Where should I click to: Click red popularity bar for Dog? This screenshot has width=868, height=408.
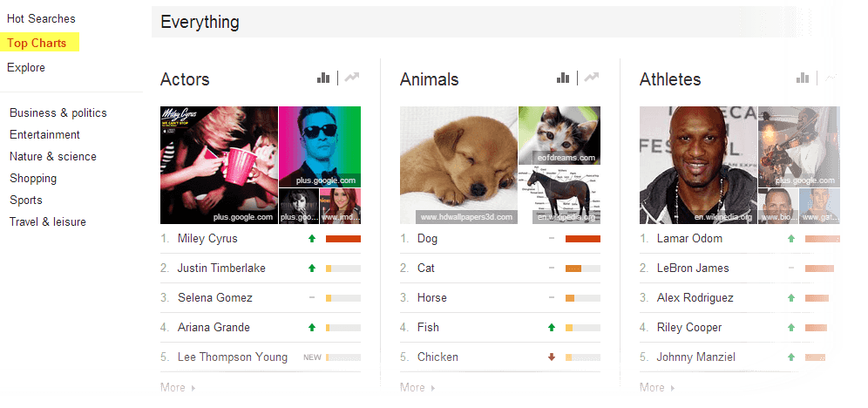tap(583, 239)
